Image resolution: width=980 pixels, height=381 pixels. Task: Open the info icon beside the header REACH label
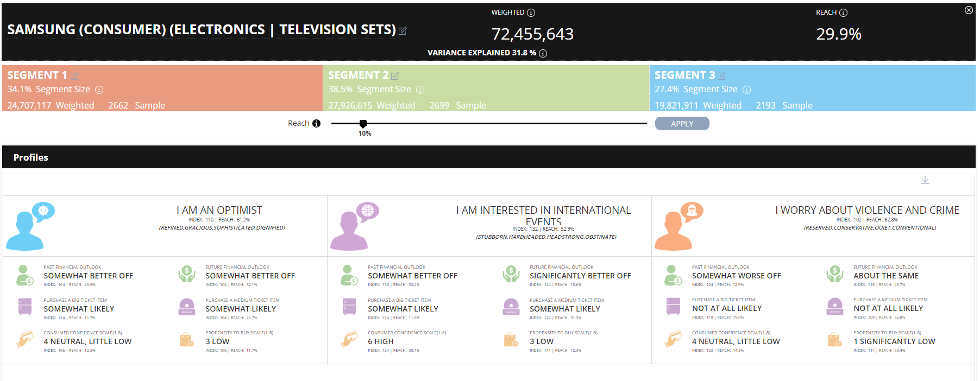(x=843, y=12)
